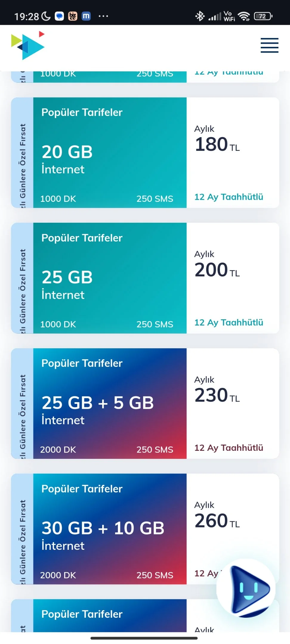Open the chatbot assistant bubble
The image size is (290, 644).
pos(246,588)
